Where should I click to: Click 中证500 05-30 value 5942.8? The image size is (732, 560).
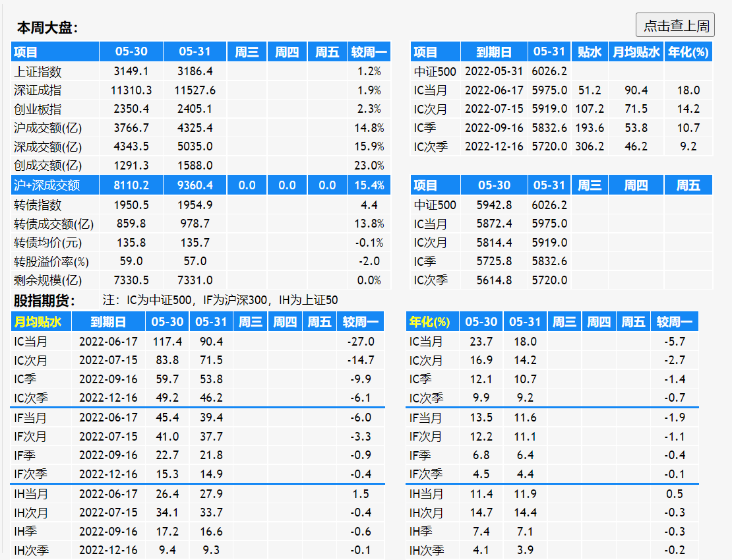click(x=494, y=205)
